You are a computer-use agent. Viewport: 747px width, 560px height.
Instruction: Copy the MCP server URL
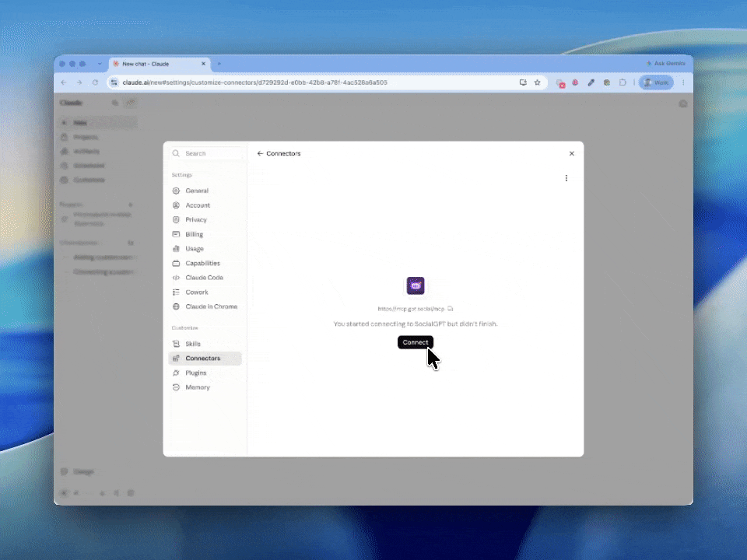coord(451,309)
